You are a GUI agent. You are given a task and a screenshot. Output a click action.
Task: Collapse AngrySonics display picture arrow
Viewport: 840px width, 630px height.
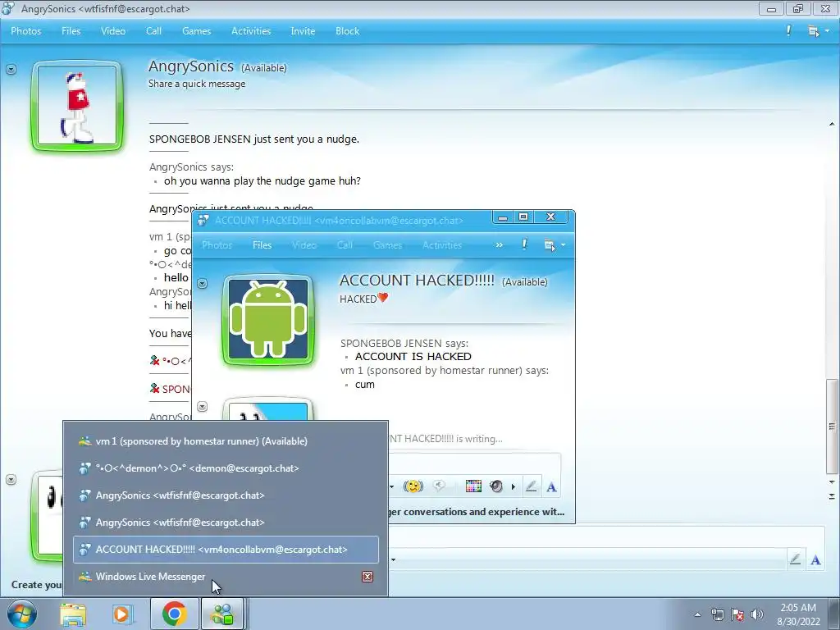click(x=11, y=69)
